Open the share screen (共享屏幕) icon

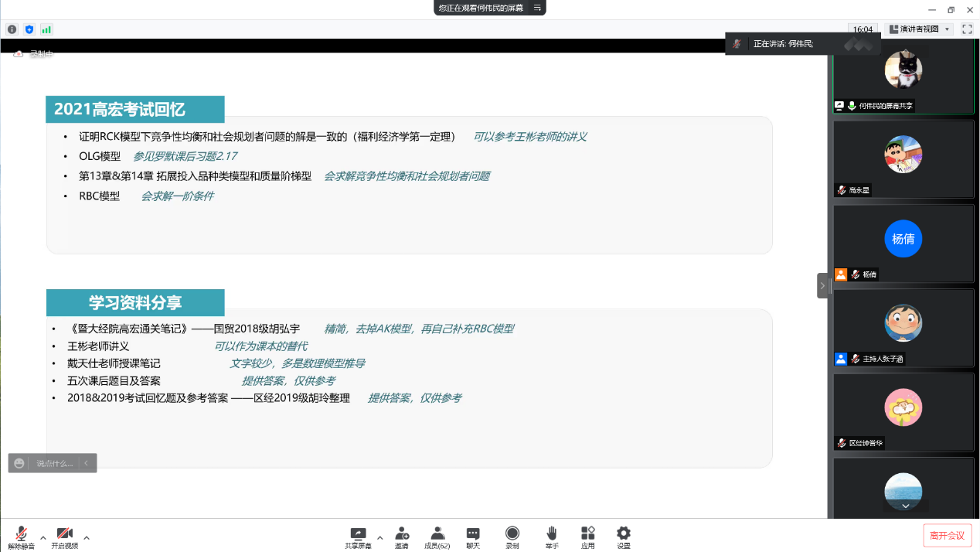pos(358,535)
